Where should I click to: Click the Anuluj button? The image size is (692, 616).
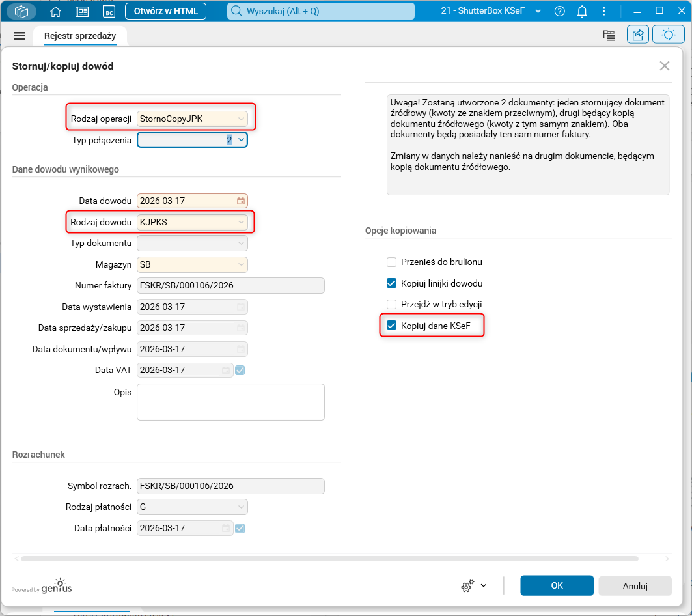pyautogui.click(x=635, y=585)
